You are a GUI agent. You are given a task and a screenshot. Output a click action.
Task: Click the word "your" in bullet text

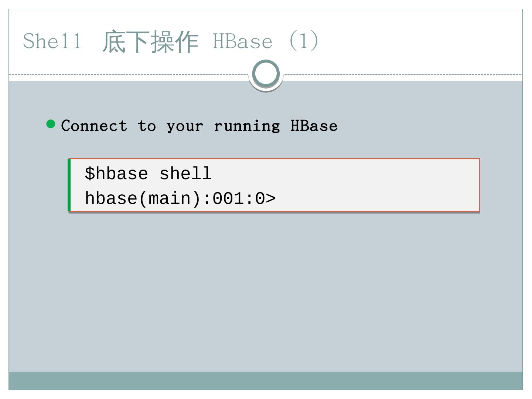185,126
